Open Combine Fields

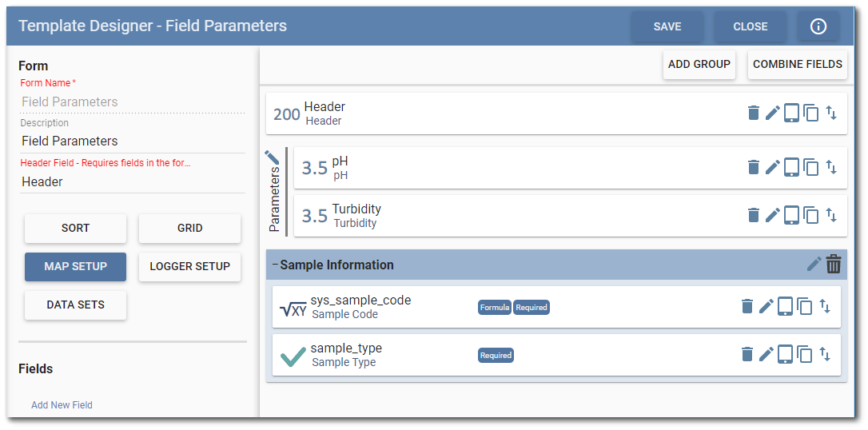(x=797, y=64)
